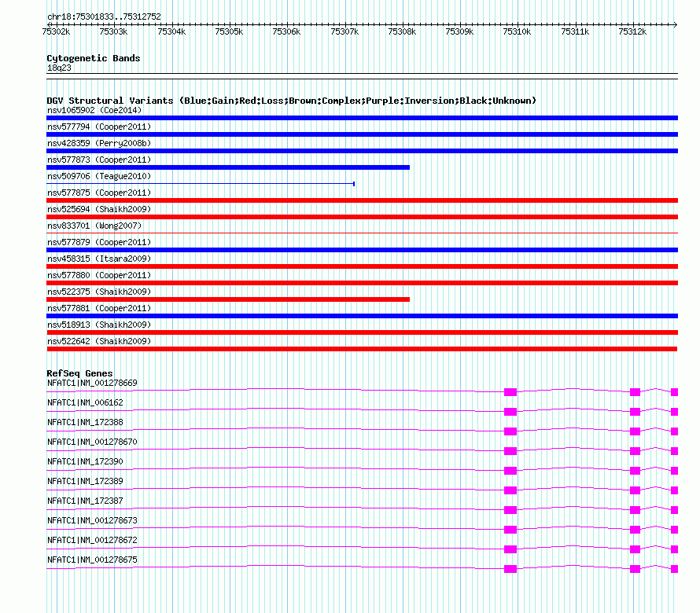Click the thin blue line under nsv509706

pos(201,183)
